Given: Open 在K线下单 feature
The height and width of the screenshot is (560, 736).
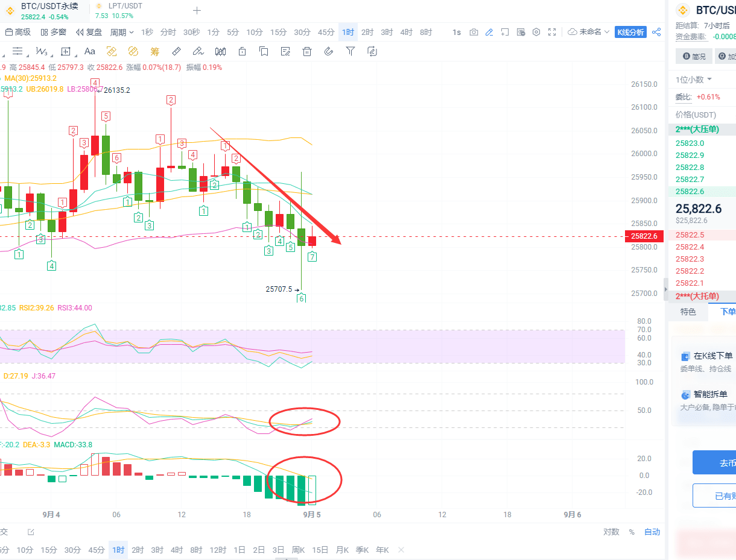Looking at the screenshot, I should (708, 356).
